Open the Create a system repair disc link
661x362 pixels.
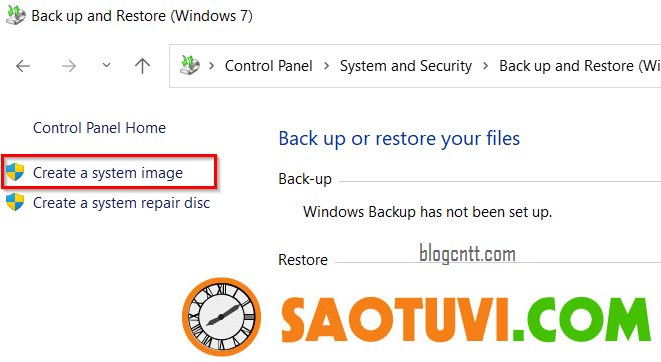point(121,203)
